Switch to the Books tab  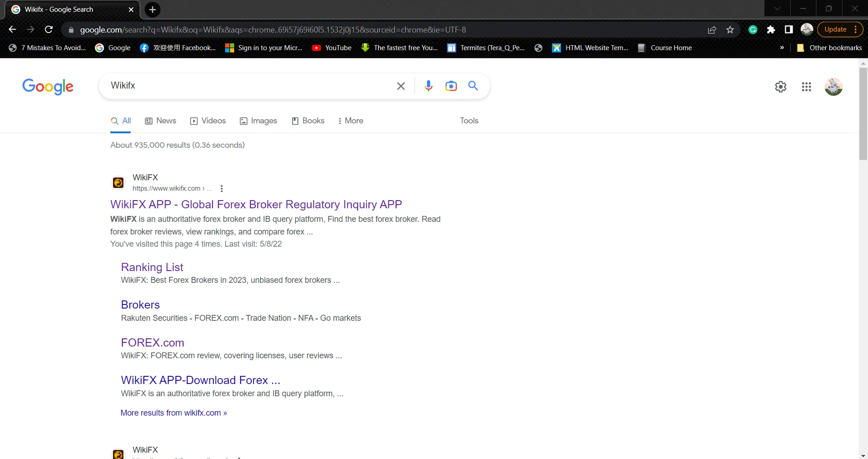pyautogui.click(x=308, y=121)
